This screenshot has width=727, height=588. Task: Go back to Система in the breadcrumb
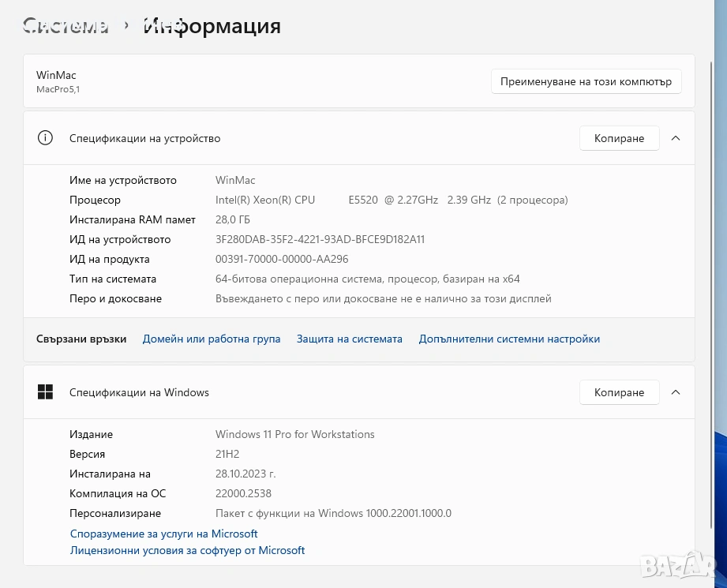[66, 26]
